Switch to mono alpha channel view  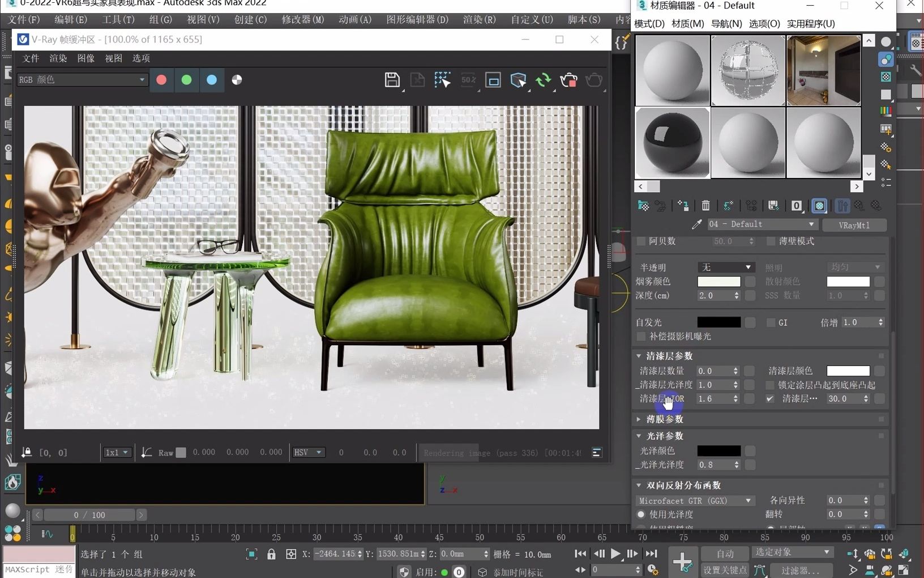[x=237, y=80]
